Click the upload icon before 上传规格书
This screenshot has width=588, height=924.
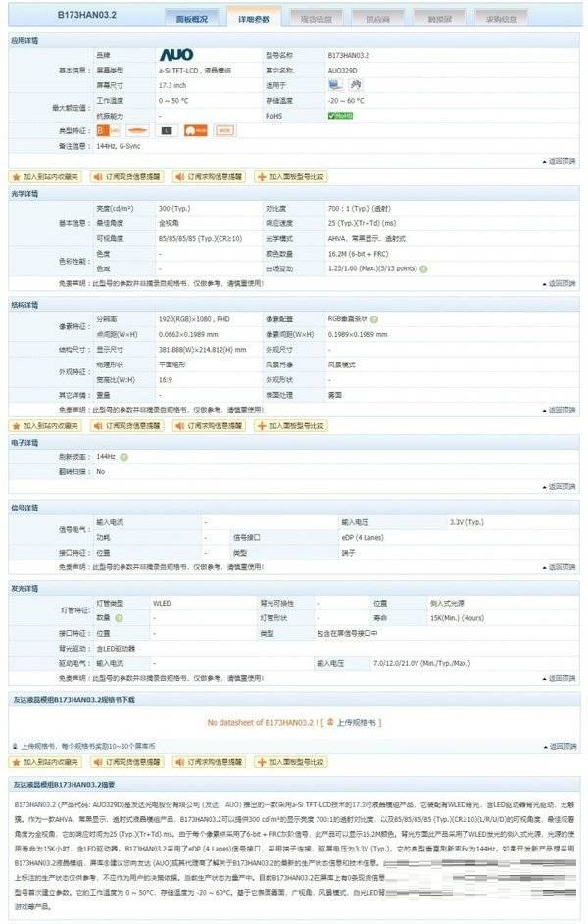[x=330, y=722]
